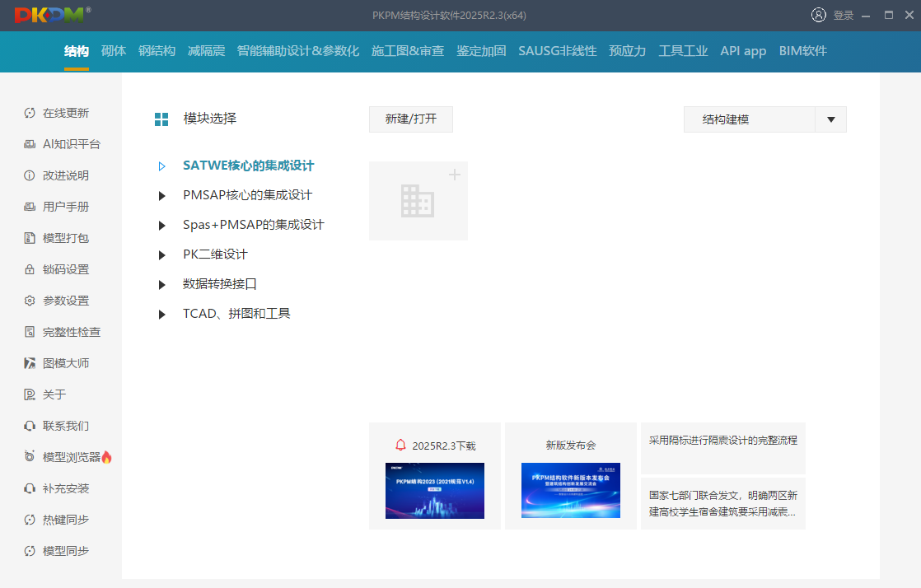921x588 pixels.
Task: Click the 联系我们 headset icon
Action: click(30, 426)
